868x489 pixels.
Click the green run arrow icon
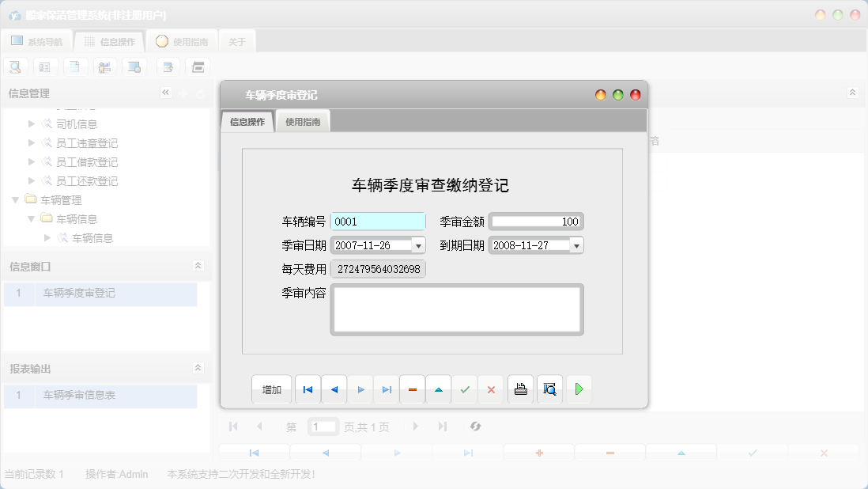[579, 389]
